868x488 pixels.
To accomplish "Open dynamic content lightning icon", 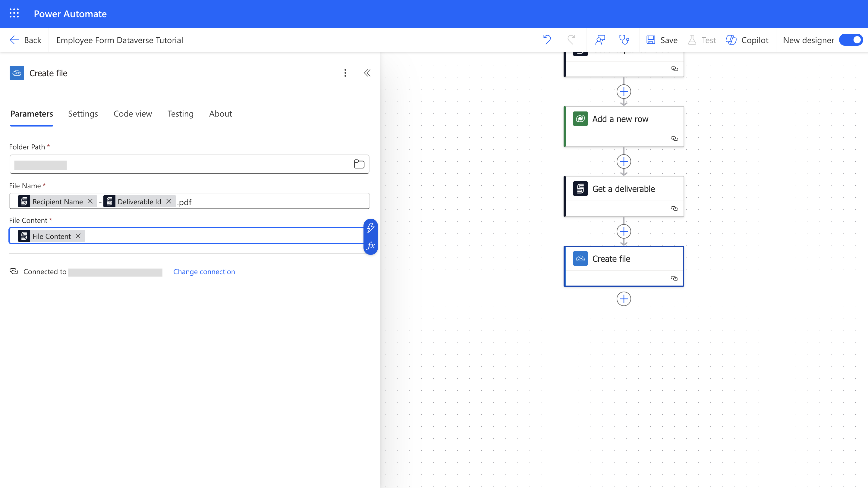I will tap(371, 228).
